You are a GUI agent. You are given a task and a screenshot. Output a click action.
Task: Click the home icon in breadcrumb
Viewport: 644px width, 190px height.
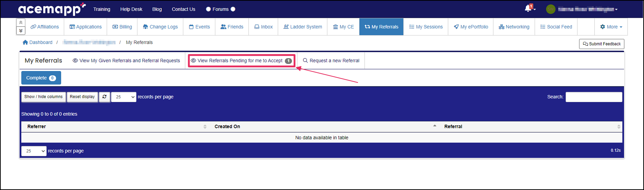[x=25, y=42]
